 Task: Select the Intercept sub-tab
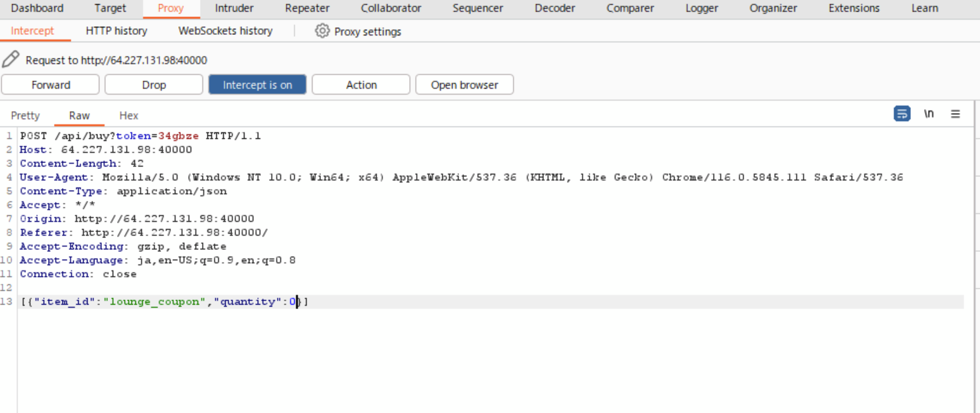(32, 31)
